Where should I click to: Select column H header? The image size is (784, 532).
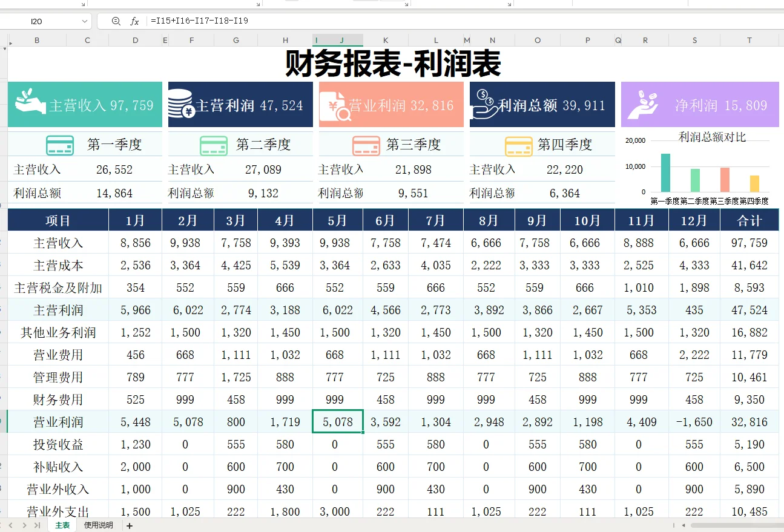tap(285, 41)
